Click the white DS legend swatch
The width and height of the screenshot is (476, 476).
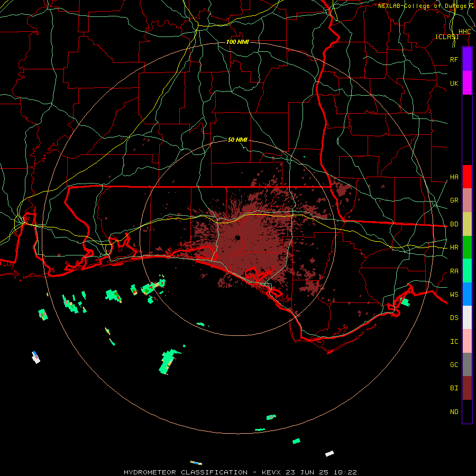tap(467, 317)
